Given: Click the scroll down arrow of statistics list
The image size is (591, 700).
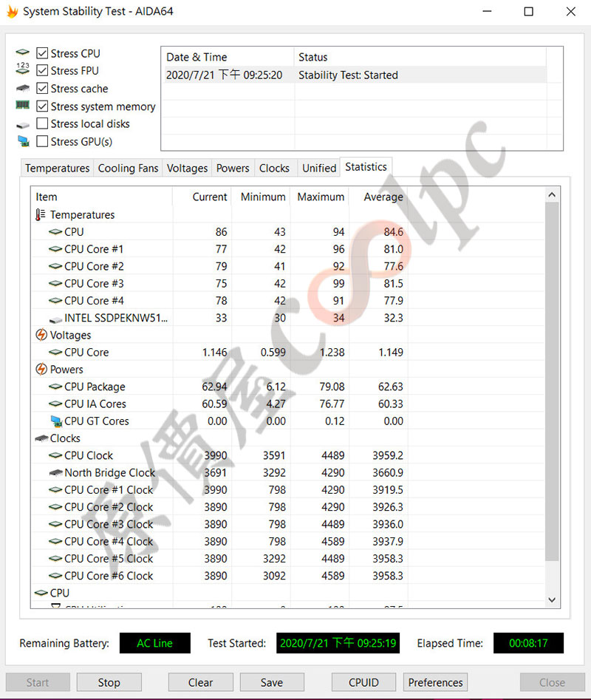Looking at the screenshot, I should pyautogui.click(x=552, y=599).
